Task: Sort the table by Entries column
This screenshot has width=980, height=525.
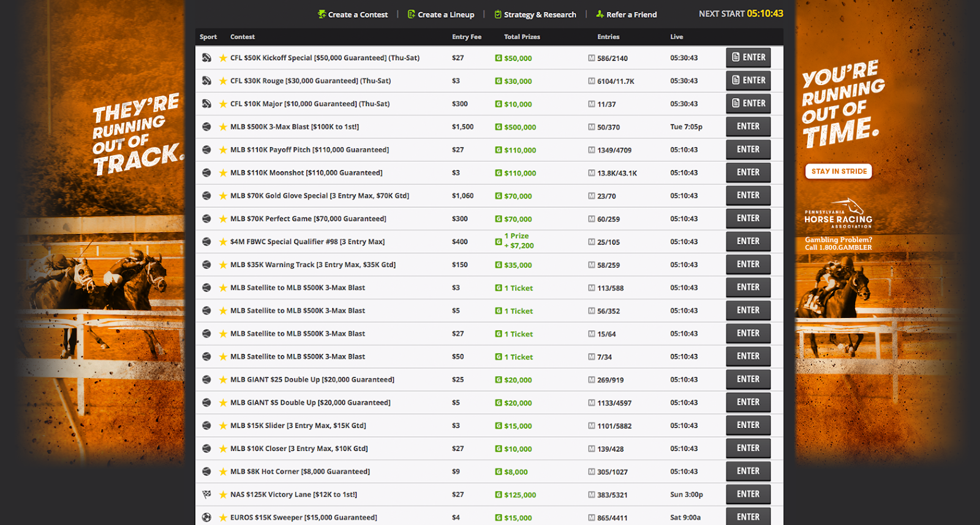Action: coord(608,37)
